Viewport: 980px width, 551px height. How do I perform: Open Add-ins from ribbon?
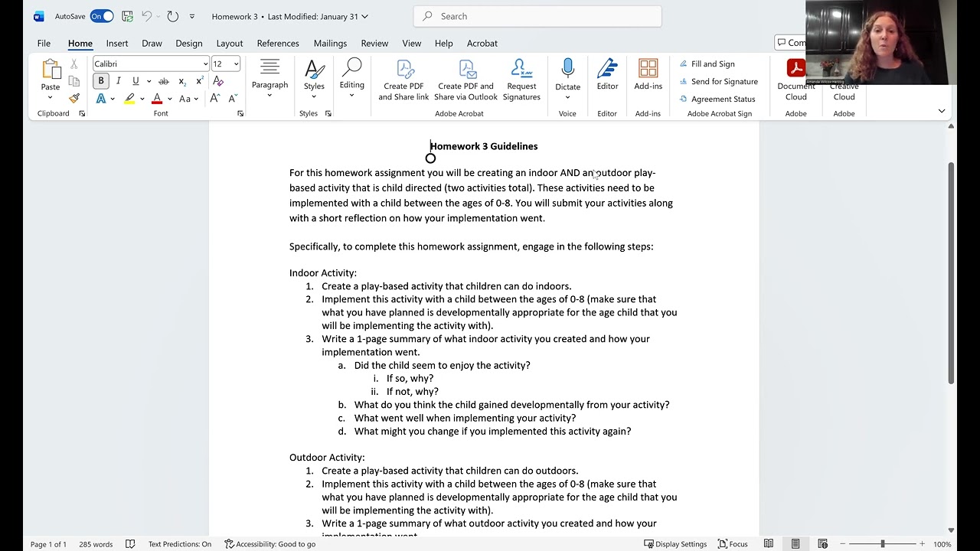click(x=648, y=74)
